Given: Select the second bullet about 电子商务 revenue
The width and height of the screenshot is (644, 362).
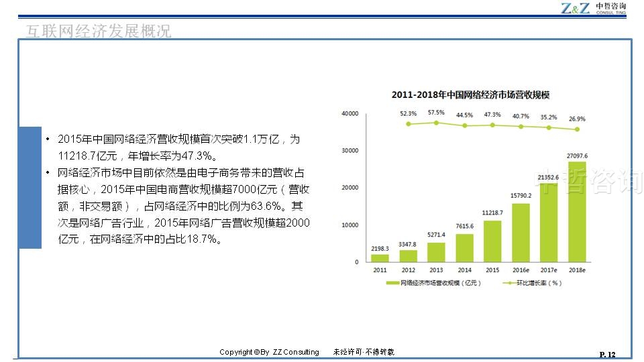Looking at the screenshot, I should point(183,206).
